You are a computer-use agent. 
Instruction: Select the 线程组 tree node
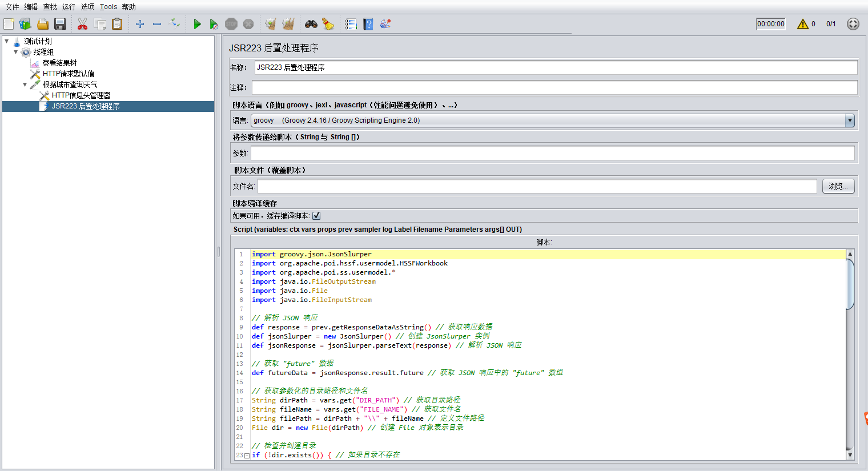coord(43,52)
